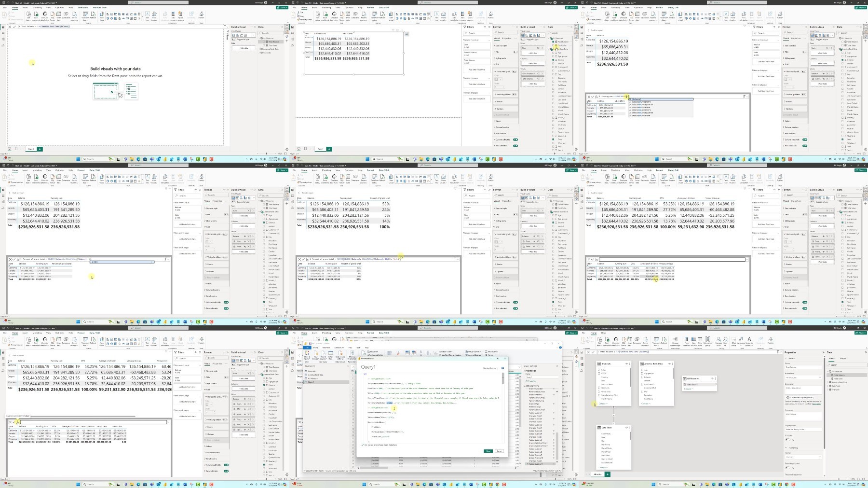The width and height of the screenshot is (868, 488).
Task: In model view panel, click Linguistic schema icon
Action: (x=749, y=341)
